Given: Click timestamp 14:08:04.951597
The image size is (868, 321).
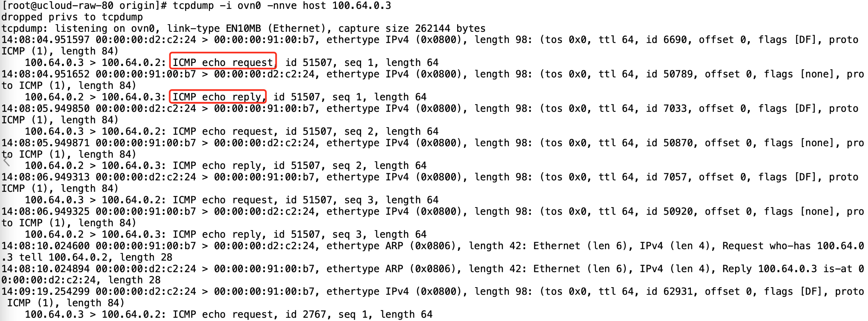Looking at the screenshot, I should pos(46,40).
